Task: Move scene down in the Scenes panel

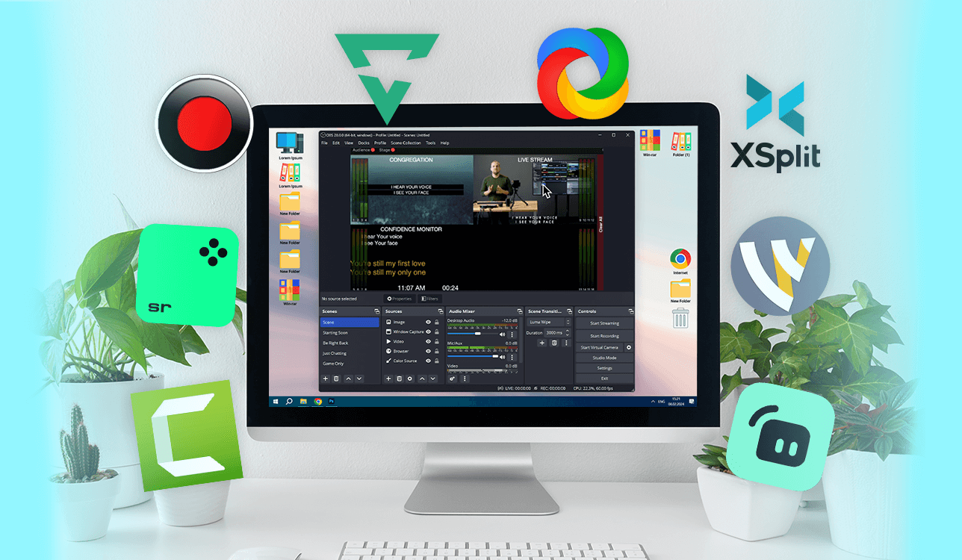Action: (359, 379)
